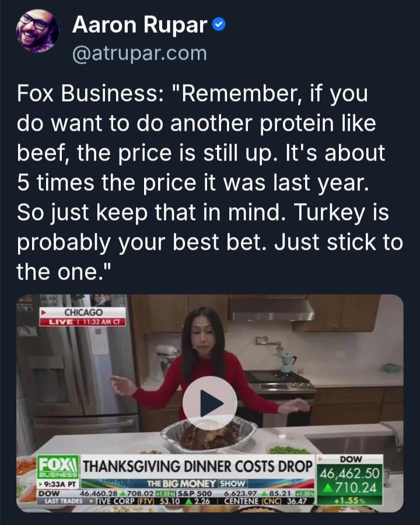
Task: Click the LAST TRADES ticker label
Action: pyautogui.click(x=64, y=501)
